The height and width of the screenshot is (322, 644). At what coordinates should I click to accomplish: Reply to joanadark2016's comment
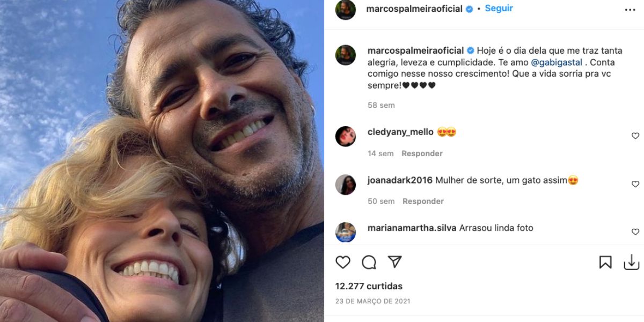click(x=423, y=201)
